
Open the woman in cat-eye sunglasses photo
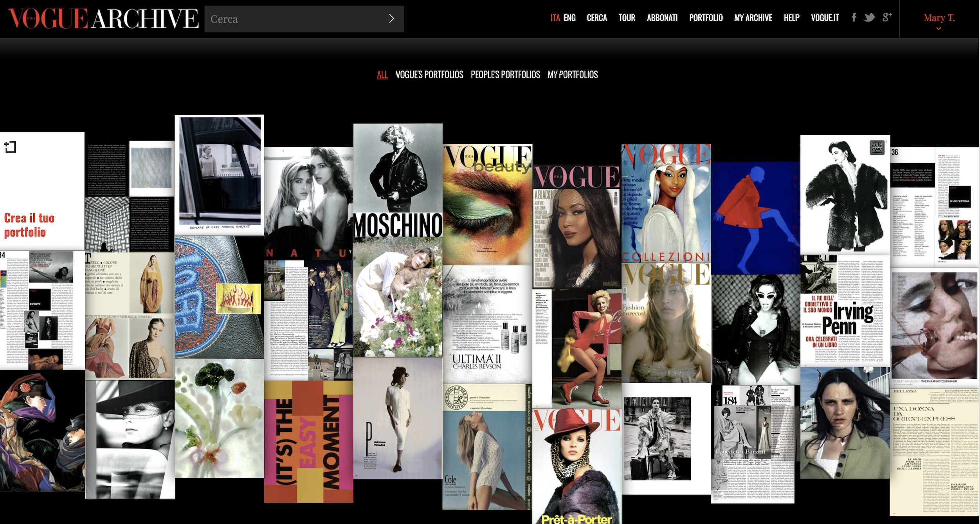tap(756, 329)
